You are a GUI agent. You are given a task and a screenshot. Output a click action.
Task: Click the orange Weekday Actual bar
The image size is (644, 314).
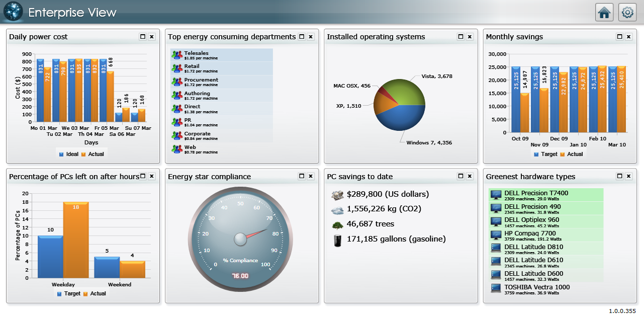pos(76,240)
